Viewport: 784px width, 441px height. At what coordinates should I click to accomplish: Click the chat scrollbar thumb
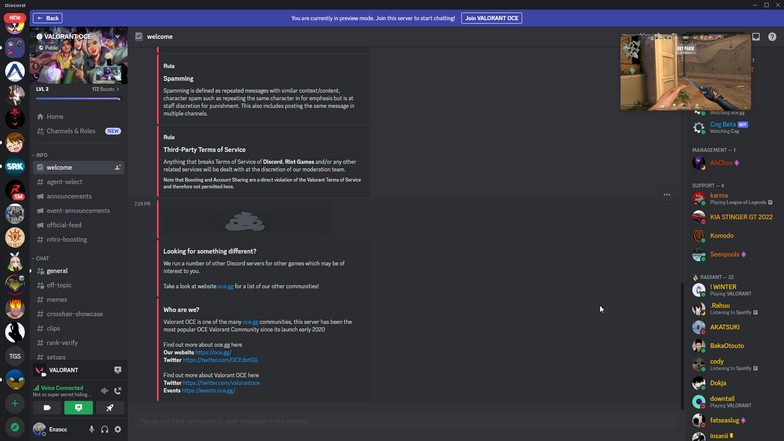pyautogui.click(x=680, y=346)
